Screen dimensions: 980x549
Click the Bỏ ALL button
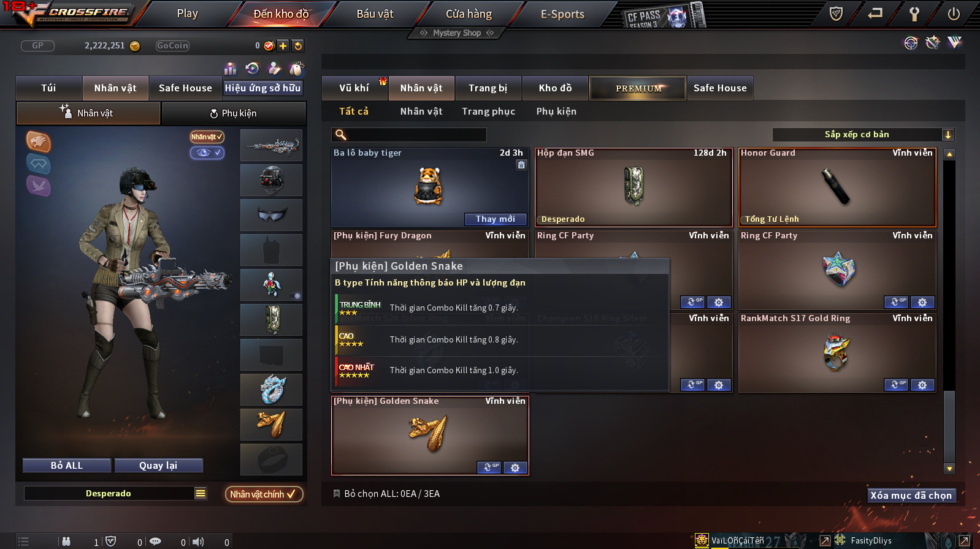(67, 466)
